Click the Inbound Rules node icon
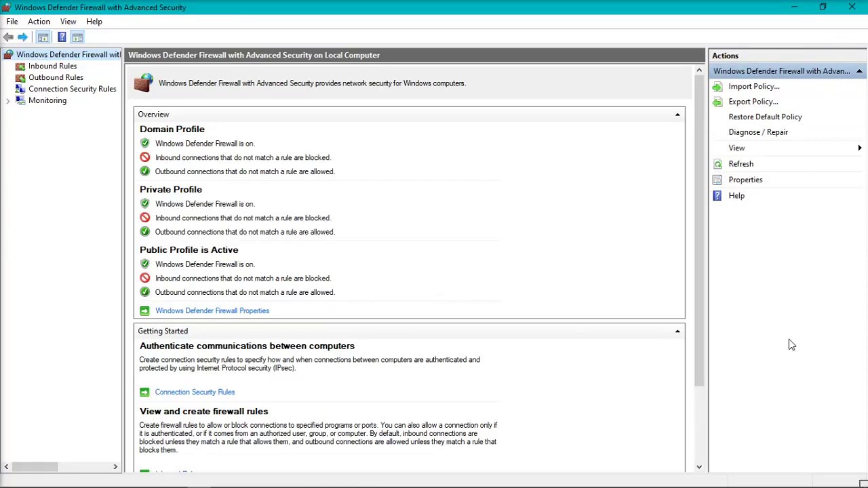Image resolution: width=868 pixels, height=488 pixels. [x=20, y=66]
